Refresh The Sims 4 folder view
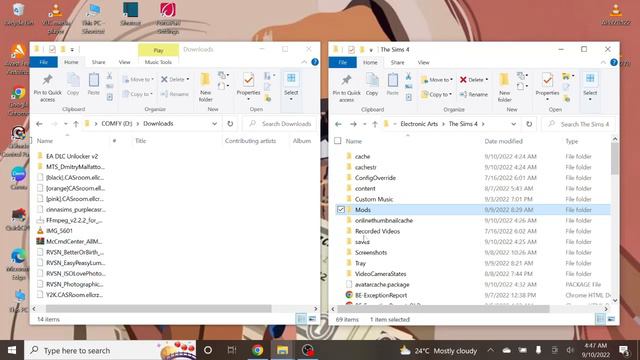 pos(529,124)
